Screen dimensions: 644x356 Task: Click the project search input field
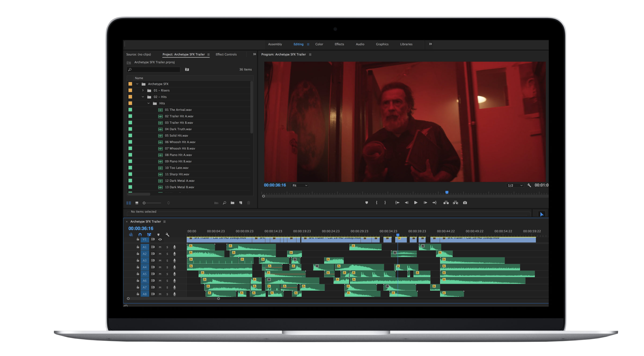153,70
